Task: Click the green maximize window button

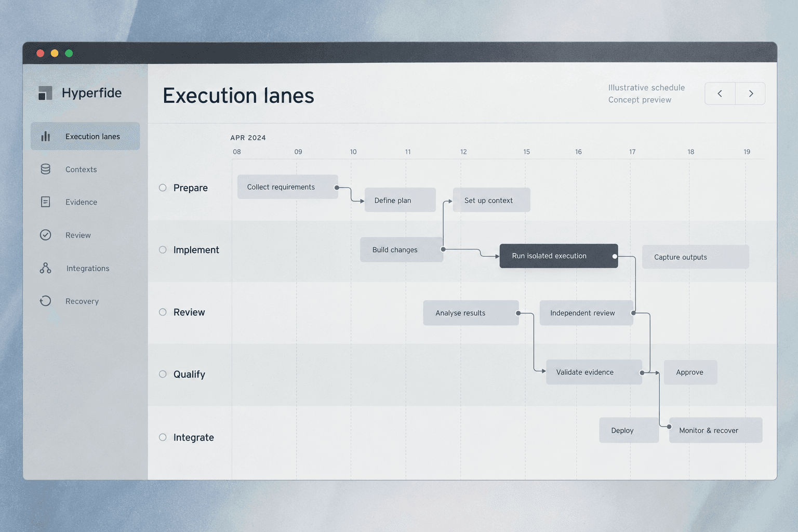Action: 69,53
